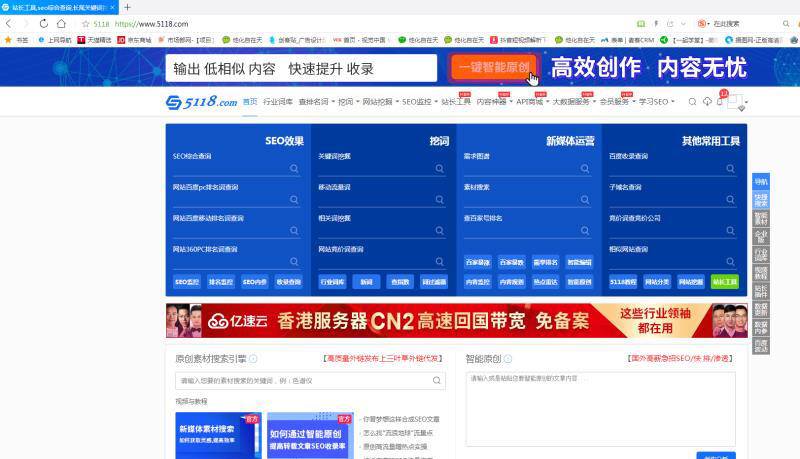The width and height of the screenshot is (800, 459).
Task: Expand the 学习SEO dropdown menu
Action: click(657, 102)
